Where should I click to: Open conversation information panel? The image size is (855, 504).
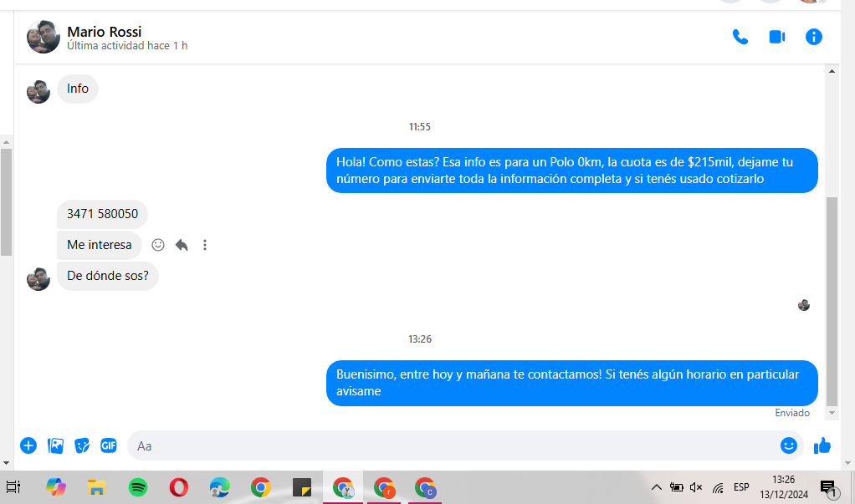[x=813, y=37]
